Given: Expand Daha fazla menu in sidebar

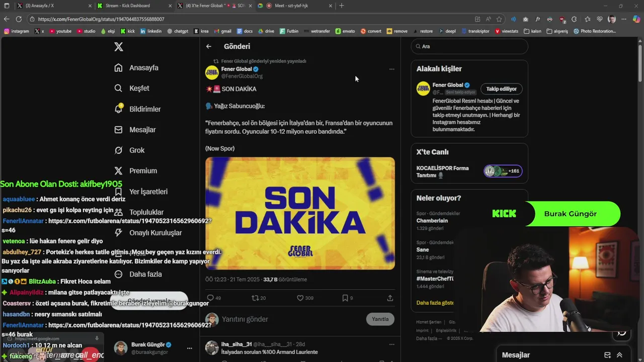Looking at the screenshot, I should pos(138,275).
